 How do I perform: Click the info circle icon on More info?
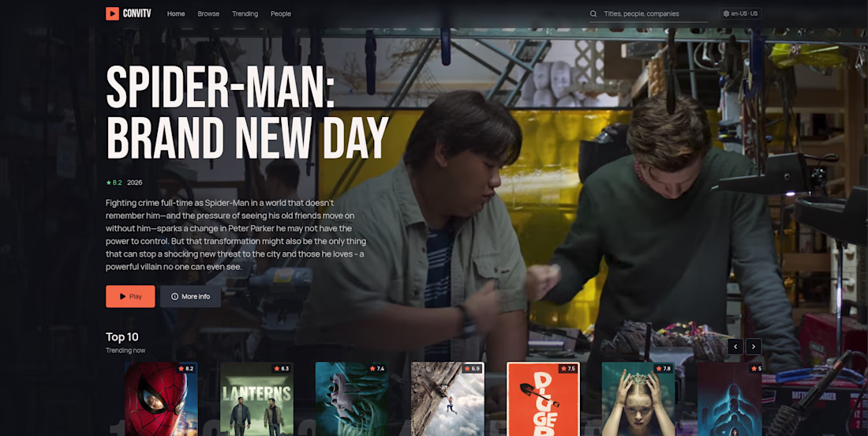coord(175,296)
